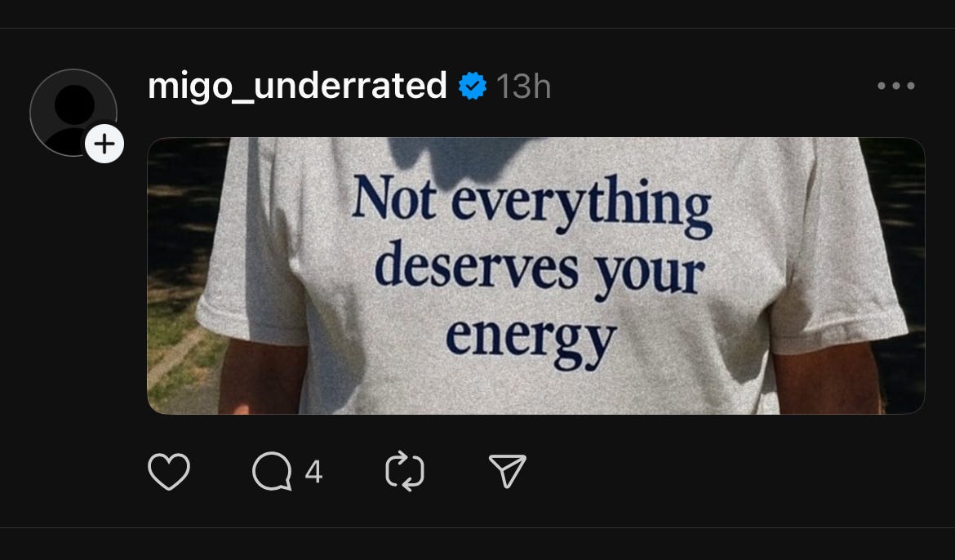Tap the 'Not everything' line in the image

pyautogui.click(x=531, y=204)
